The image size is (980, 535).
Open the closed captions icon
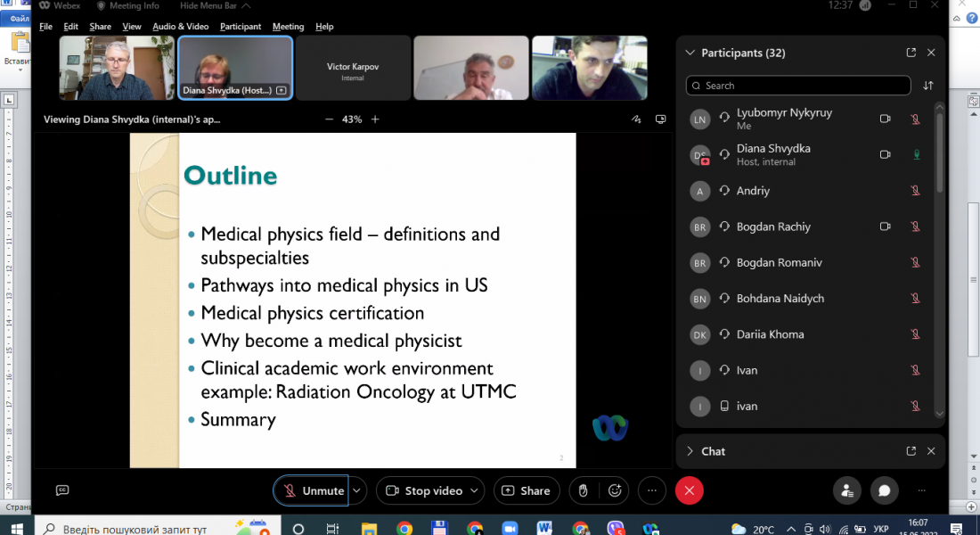[x=62, y=490]
